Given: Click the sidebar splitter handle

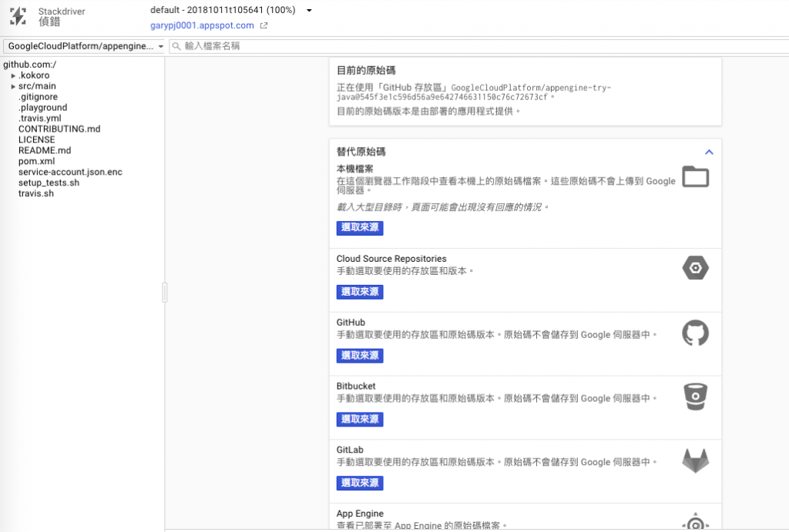Looking at the screenshot, I should click(x=165, y=293).
